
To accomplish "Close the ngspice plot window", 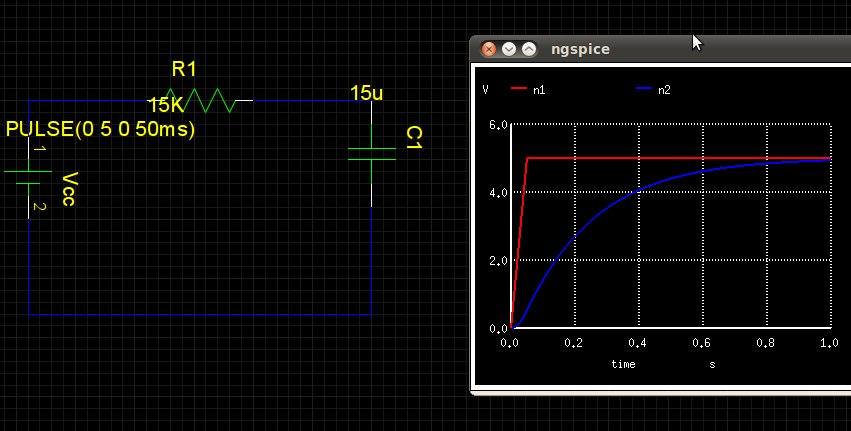I will [x=489, y=49].
